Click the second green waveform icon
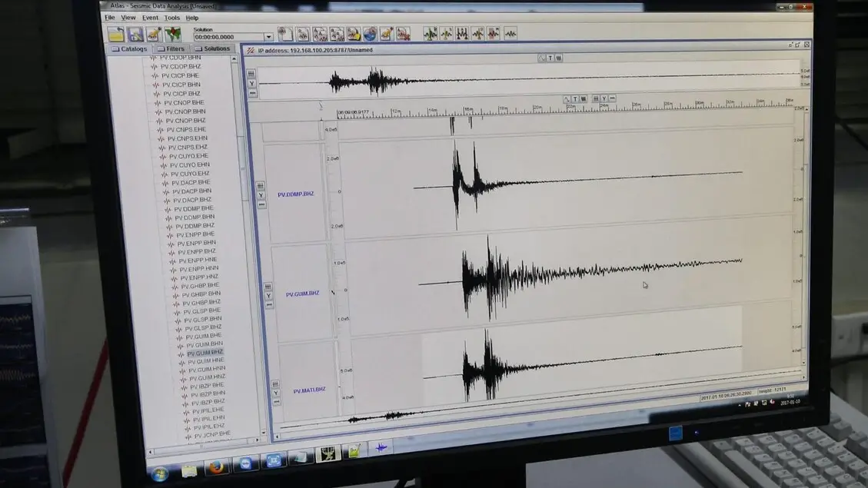This screenshot has height=488, width=868. [x=446, y=34]
